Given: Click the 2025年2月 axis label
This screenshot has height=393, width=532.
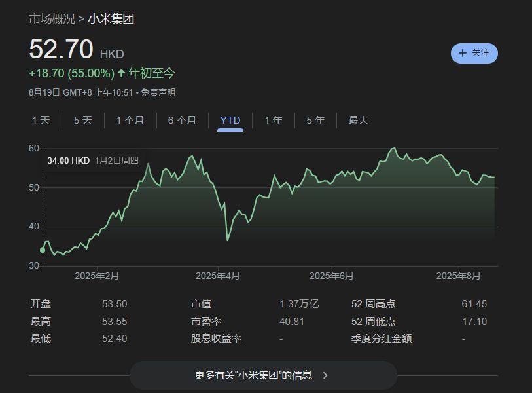Looking at the screenshot, I should click(x=97, y=276).
